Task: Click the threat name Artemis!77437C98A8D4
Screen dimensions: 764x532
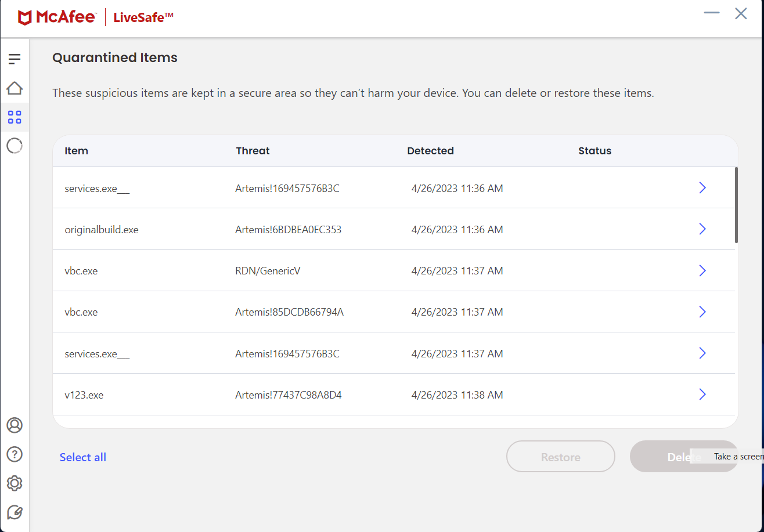Action: 288,395
